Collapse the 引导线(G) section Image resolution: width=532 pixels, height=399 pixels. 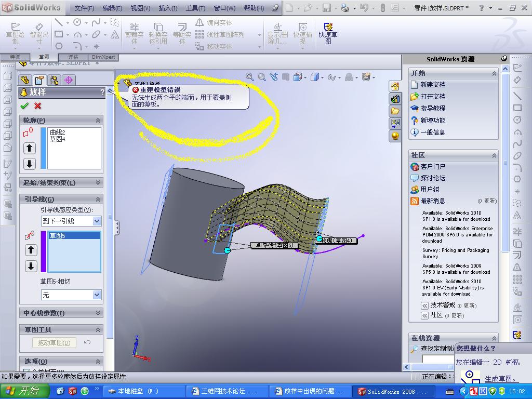98,199
